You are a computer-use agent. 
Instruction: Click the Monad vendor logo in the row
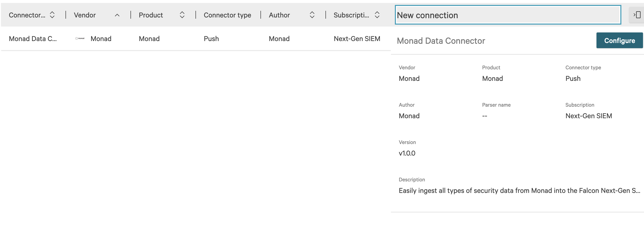pyautogui.click(x=80, y=39)
